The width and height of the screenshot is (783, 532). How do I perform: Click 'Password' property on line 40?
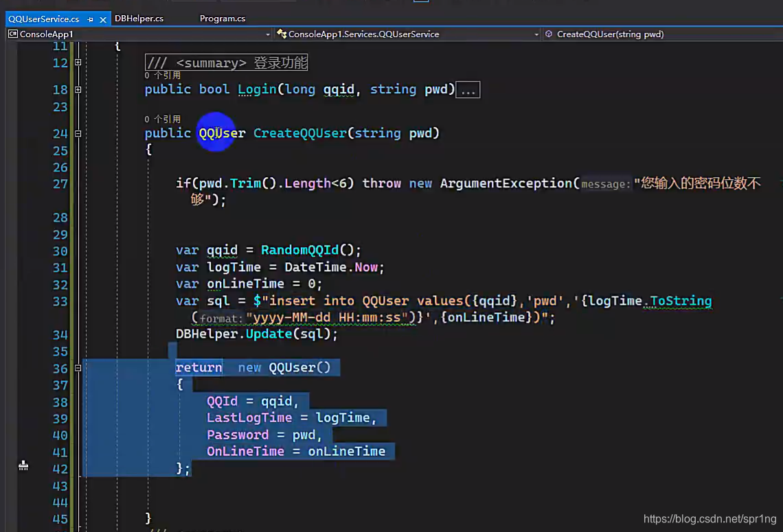point(238,435)
